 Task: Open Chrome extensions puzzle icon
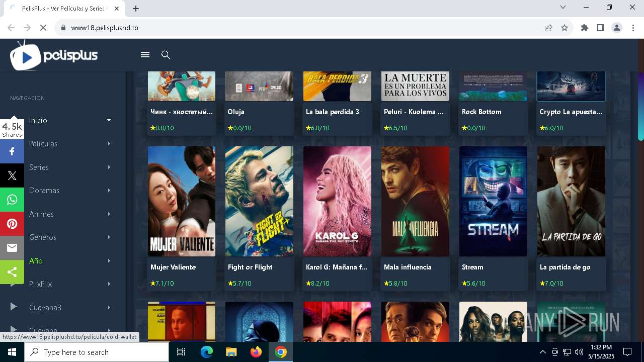[585, 28]
